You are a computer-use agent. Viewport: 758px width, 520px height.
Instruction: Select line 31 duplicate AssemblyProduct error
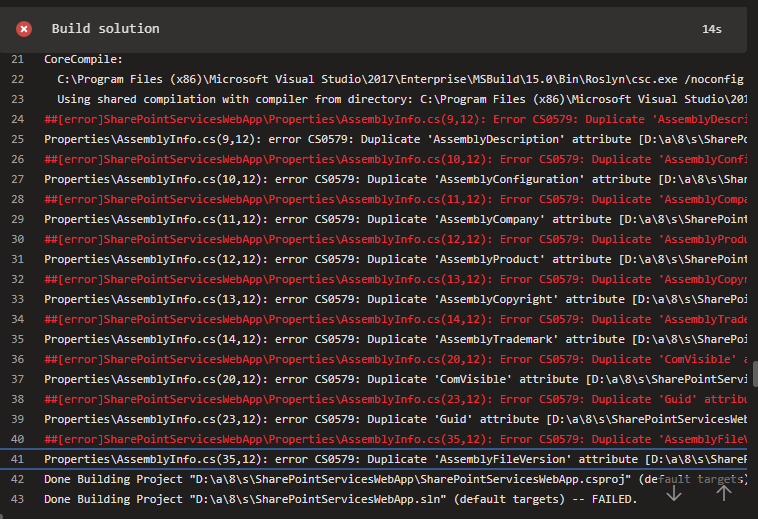click(373, 259)
